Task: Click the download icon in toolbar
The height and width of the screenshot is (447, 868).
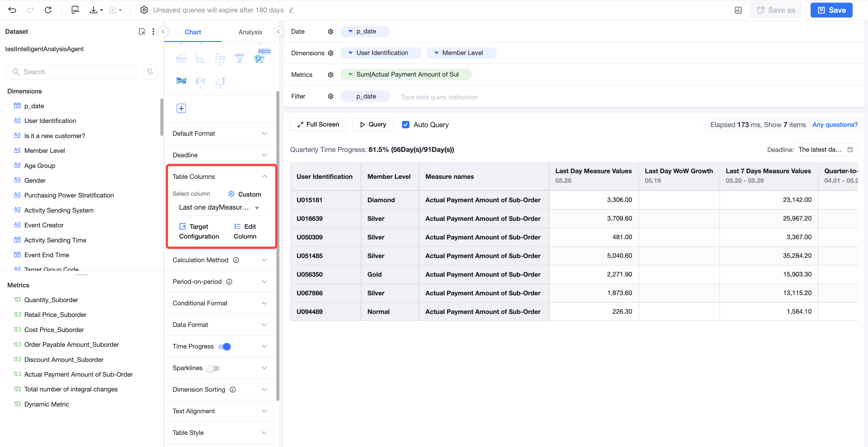Action: 93,10
